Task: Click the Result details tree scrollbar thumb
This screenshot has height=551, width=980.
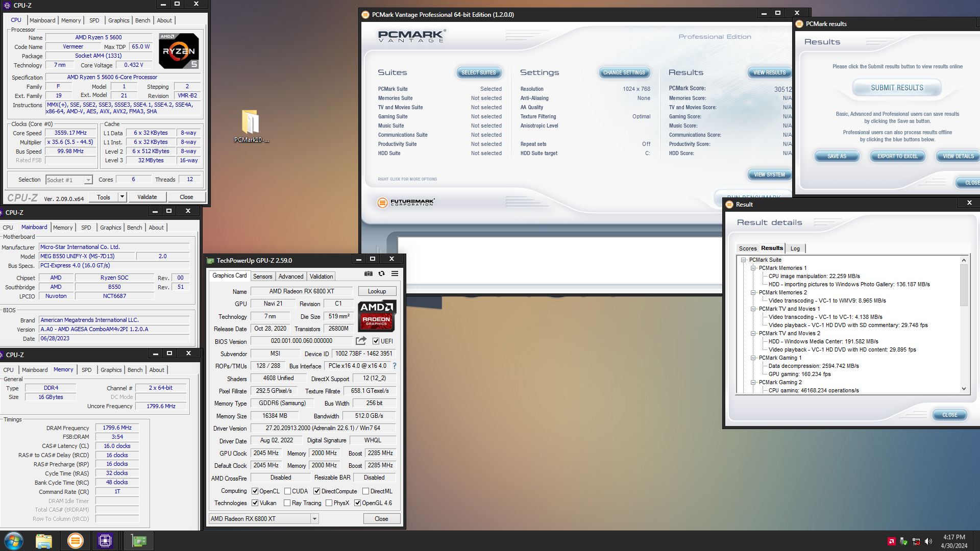Action: (964, 286)
